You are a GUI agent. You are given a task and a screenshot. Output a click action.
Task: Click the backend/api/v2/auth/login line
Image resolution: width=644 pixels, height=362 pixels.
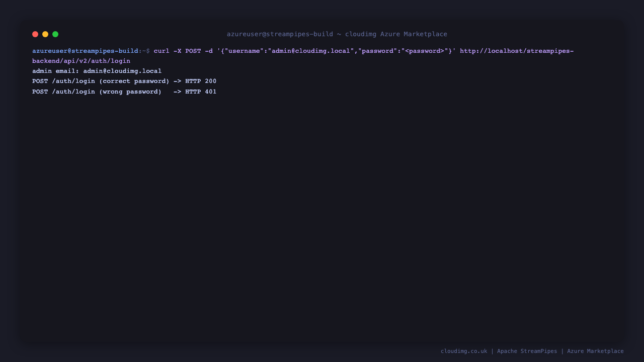point(81,61)
